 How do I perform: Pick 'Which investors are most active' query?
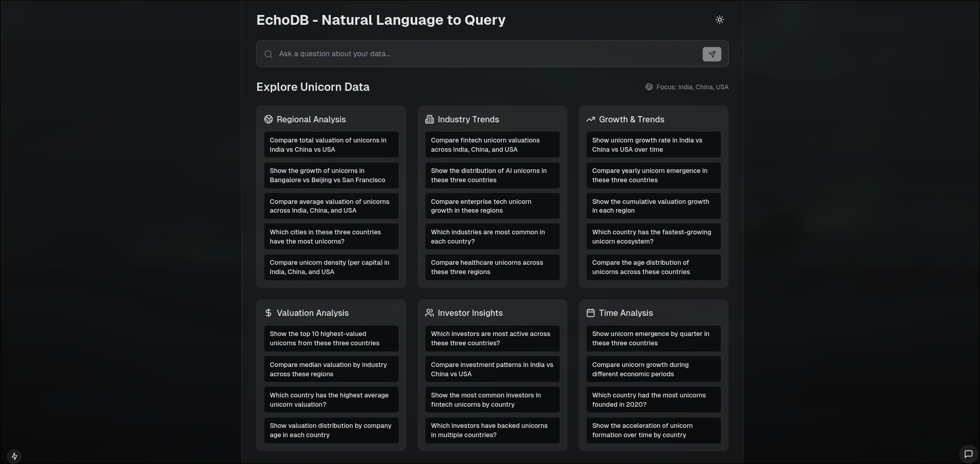pyautogui.click(x=492, y=339)
